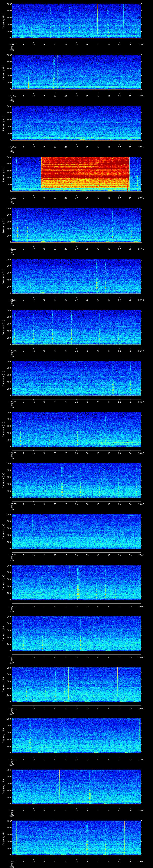Select the spectrogram panel starting at 1:22:00
This screenshot has height=868, width=153.
76,327
